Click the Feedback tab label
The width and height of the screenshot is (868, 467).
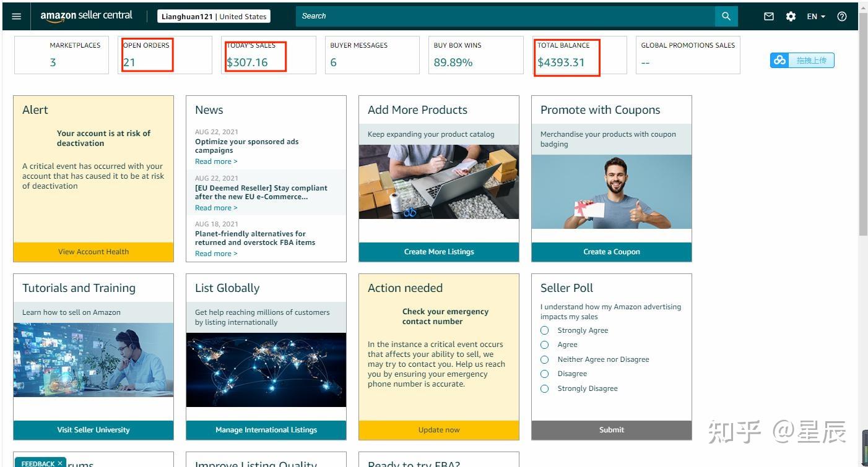[38, 463]
